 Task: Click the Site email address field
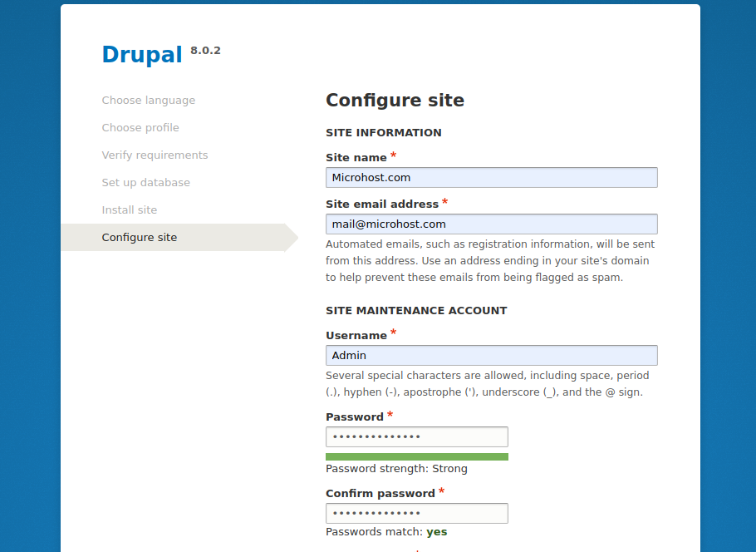point(491,224)
